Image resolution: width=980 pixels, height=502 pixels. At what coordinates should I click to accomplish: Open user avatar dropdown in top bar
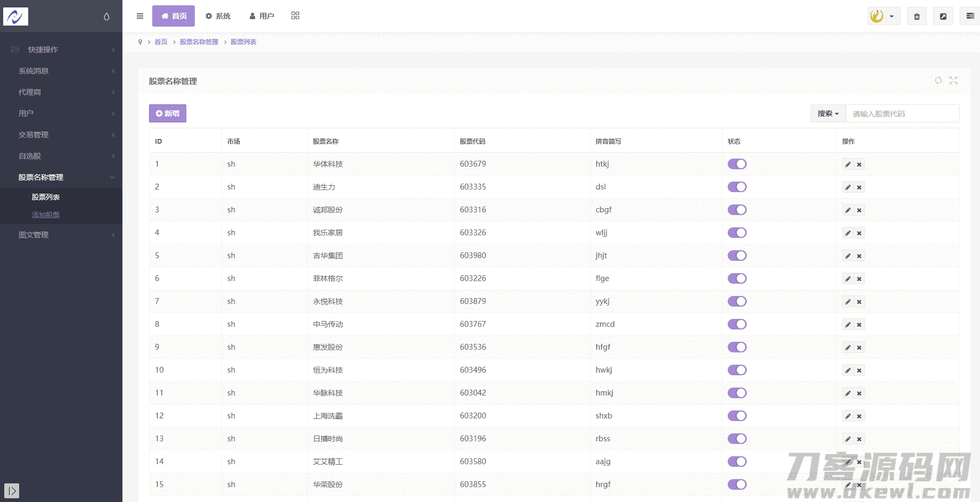pyautogui.click(x=884, y=16)
